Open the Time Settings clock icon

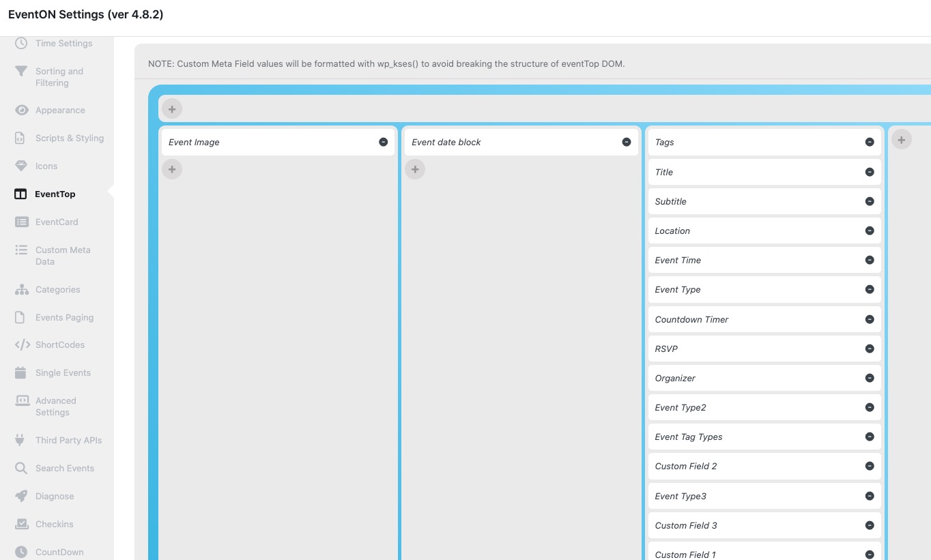[21, 43]
